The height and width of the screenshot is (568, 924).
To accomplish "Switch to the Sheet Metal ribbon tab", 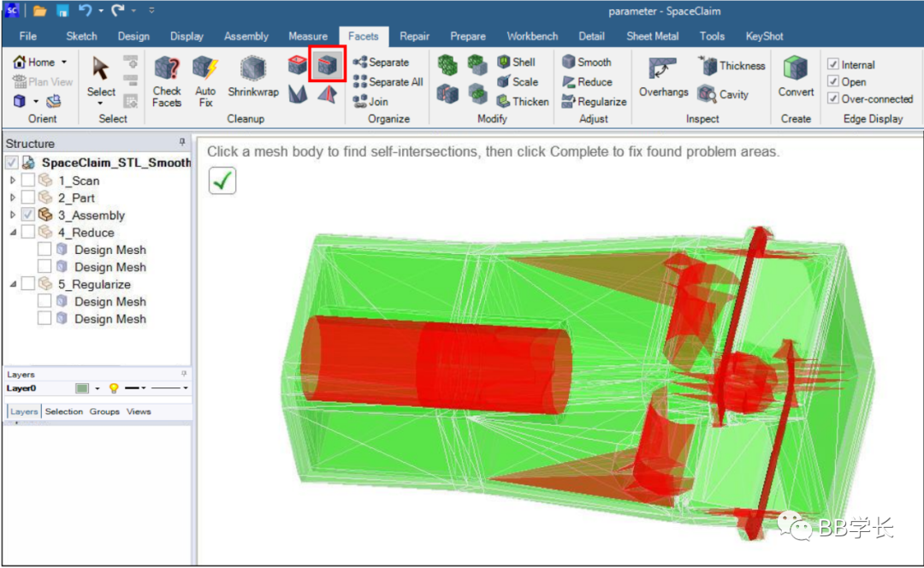I will [x=652, y=36].
